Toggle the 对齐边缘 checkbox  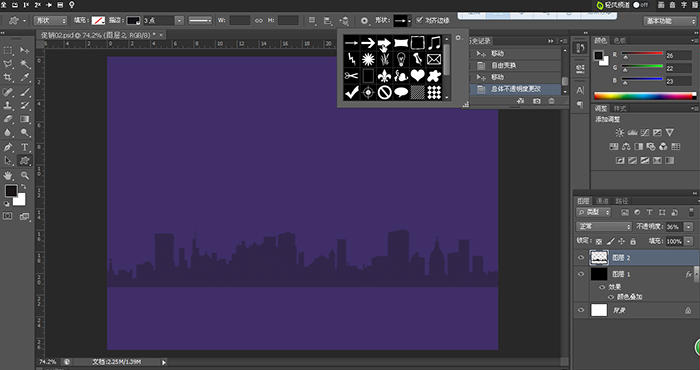419,20
